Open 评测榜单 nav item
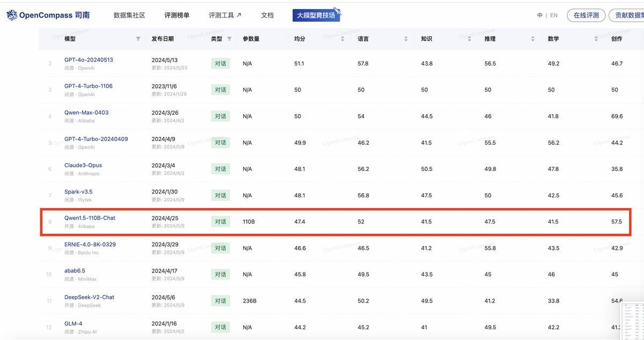 coord(177,16)
